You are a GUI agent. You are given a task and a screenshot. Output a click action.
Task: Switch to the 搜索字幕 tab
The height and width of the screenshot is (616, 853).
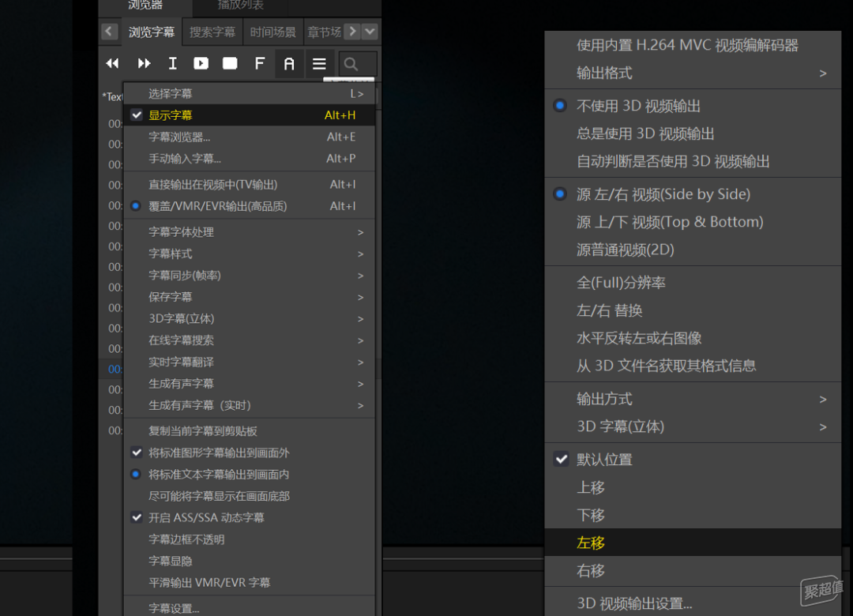point(212,32)
